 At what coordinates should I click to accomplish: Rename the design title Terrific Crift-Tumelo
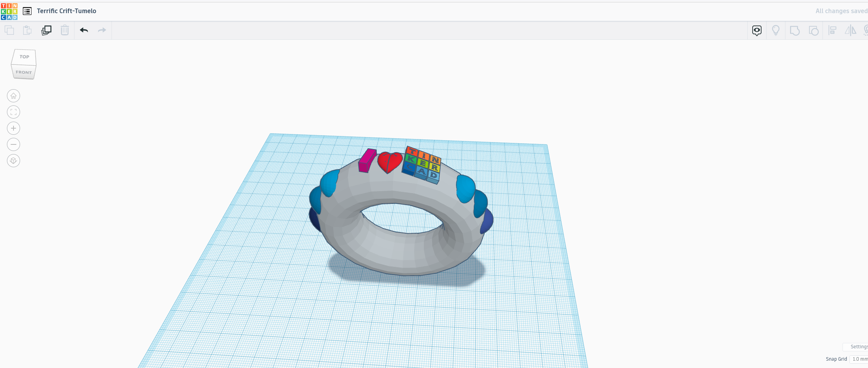pos(66,11)
